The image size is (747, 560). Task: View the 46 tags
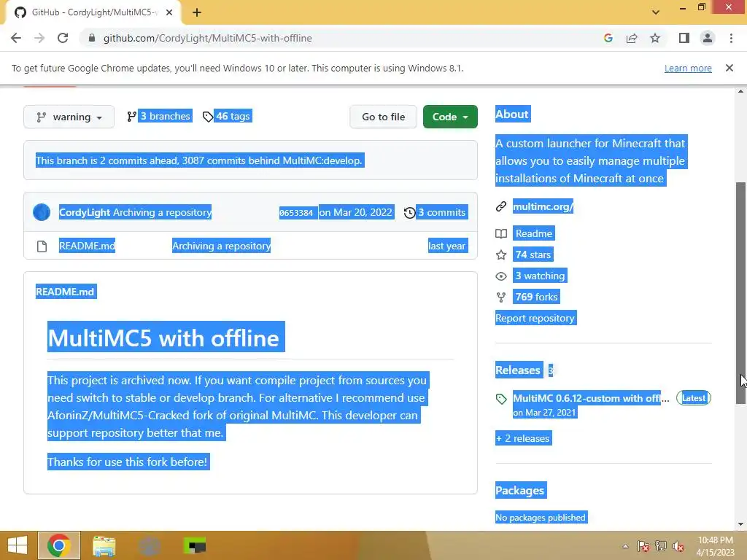228,116
